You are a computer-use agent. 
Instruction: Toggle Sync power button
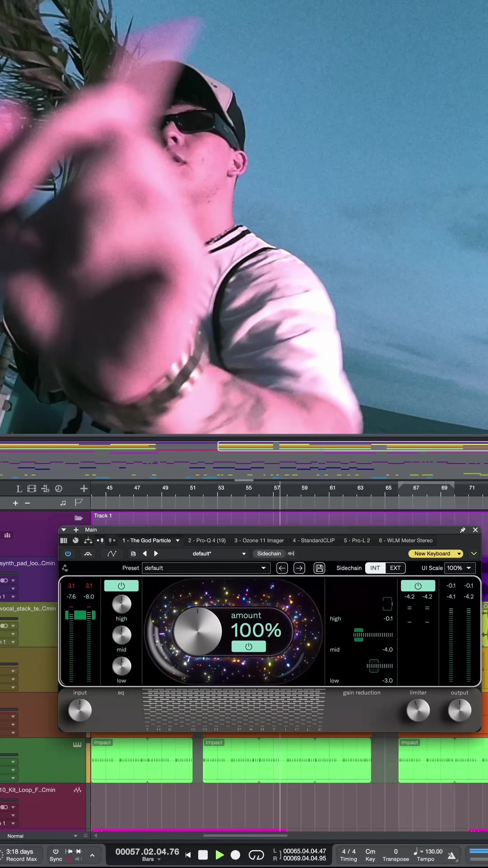coord(56,851)
